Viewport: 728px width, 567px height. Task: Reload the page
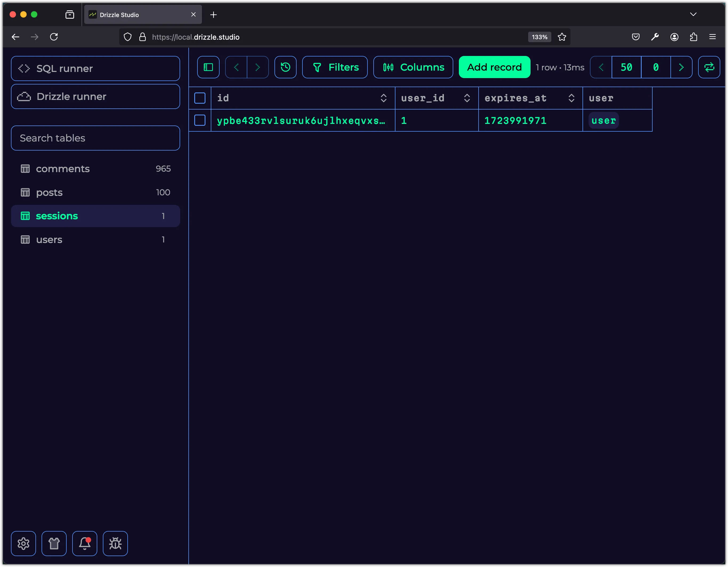[x=54, y=37]
